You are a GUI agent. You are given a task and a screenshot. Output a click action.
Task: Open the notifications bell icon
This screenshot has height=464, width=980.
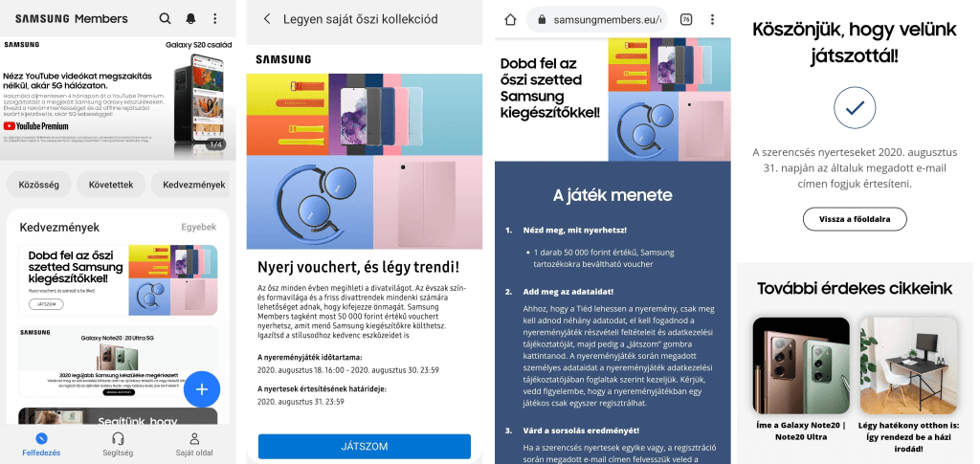pos(190,19)
